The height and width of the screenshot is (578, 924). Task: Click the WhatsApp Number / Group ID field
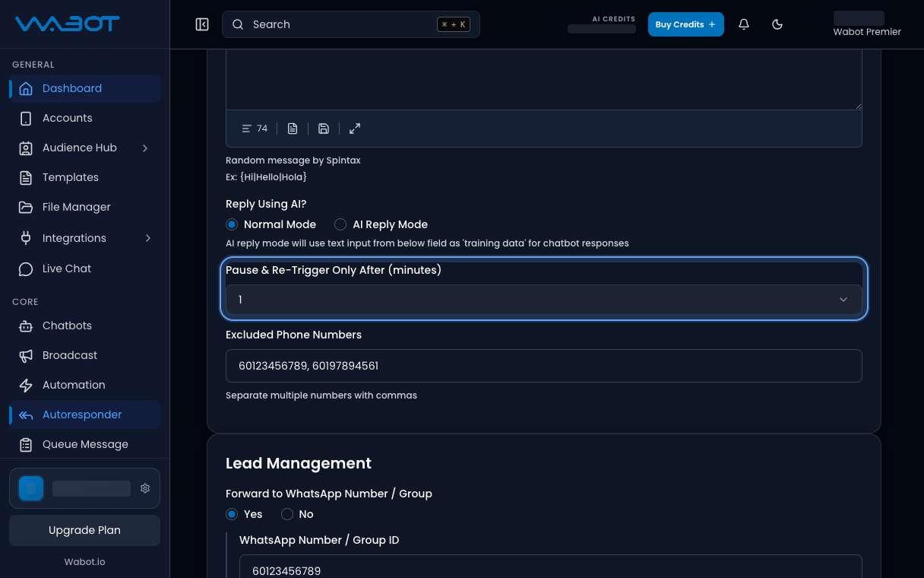point(551,567)
